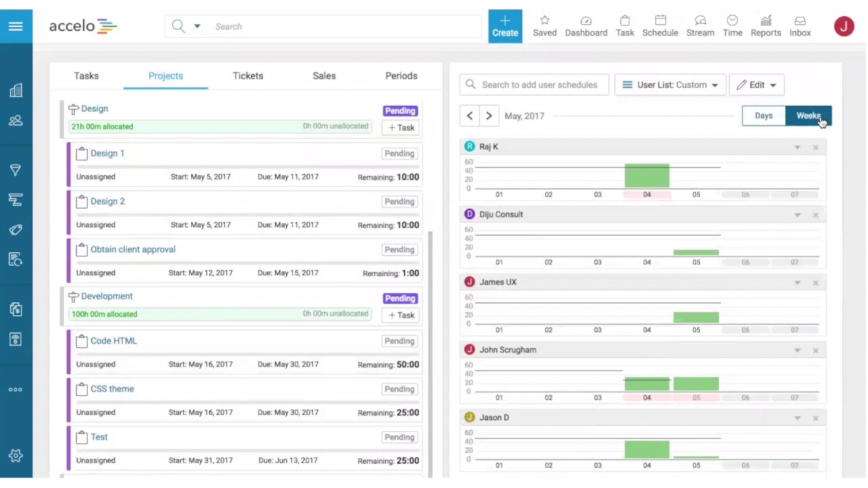Add a Task under the Development project
The height and width of the screenshot is (488, 868).
(401, 314)
